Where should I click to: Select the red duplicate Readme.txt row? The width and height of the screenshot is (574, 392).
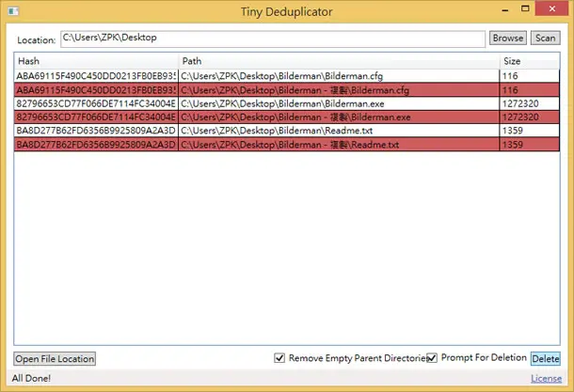(287, 145)
